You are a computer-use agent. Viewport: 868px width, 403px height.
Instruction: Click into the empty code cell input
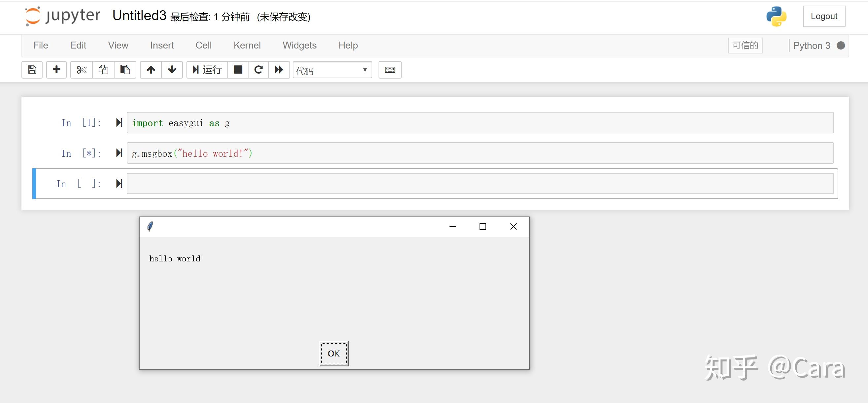pos(480,184)
